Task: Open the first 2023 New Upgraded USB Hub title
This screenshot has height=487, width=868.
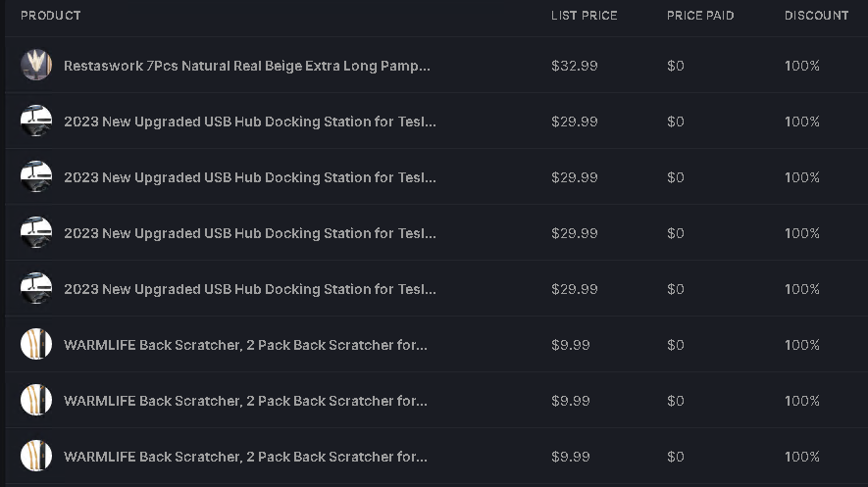Action: (250, 122)
